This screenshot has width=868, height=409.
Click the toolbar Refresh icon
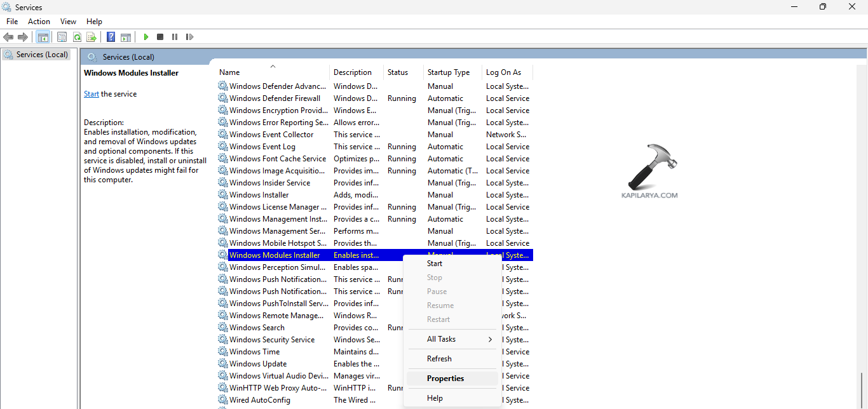click(x=77, y=37)
